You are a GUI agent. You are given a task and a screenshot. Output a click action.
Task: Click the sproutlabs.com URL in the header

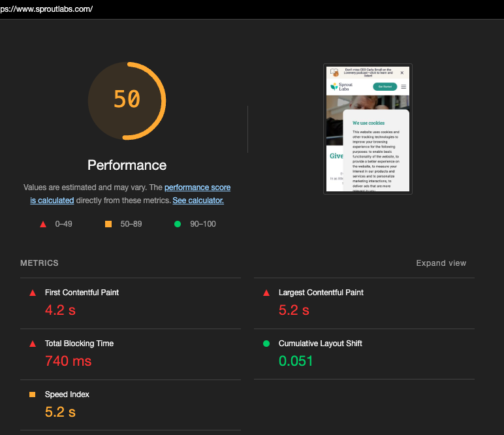pos(46,9)
